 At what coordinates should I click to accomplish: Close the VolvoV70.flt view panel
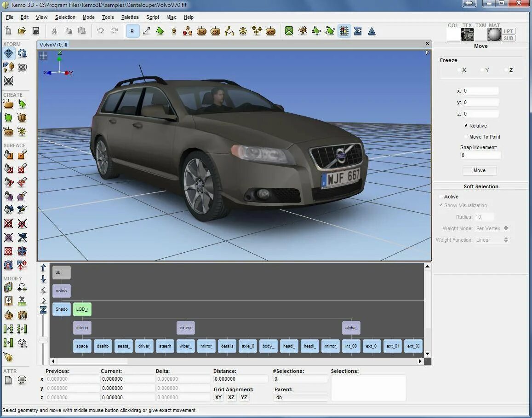pos(427,43)
